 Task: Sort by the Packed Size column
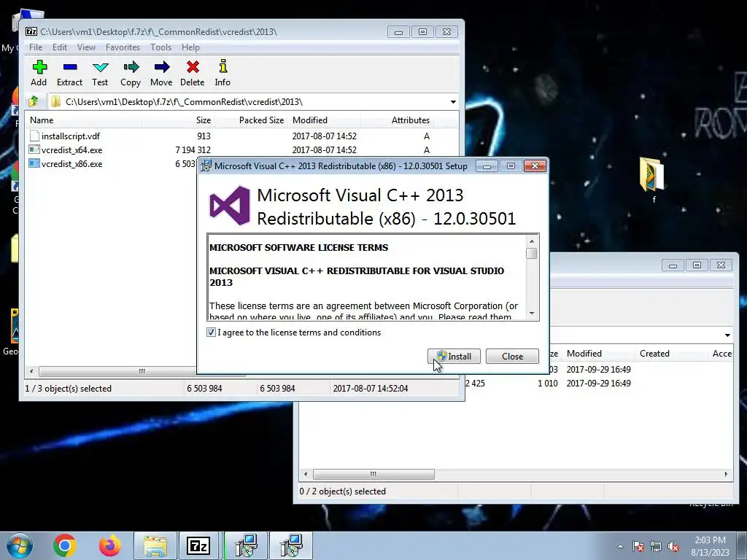coord(251,120)
